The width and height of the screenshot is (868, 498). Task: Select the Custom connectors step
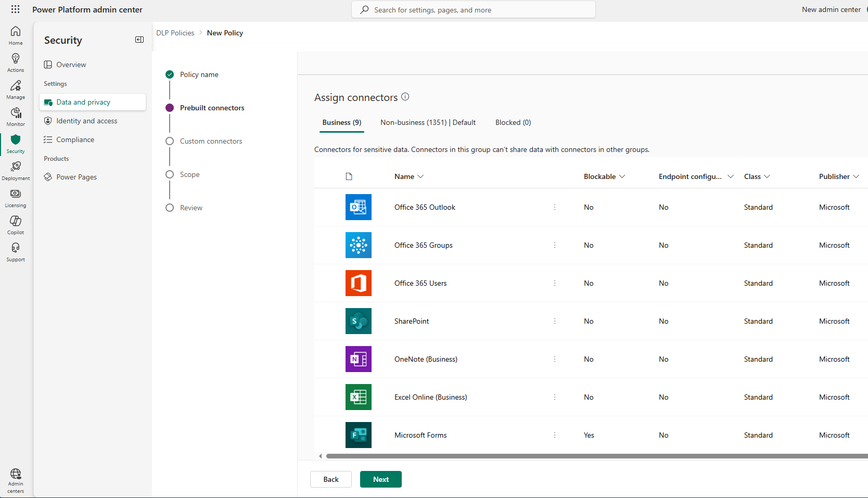pos(170,141)
